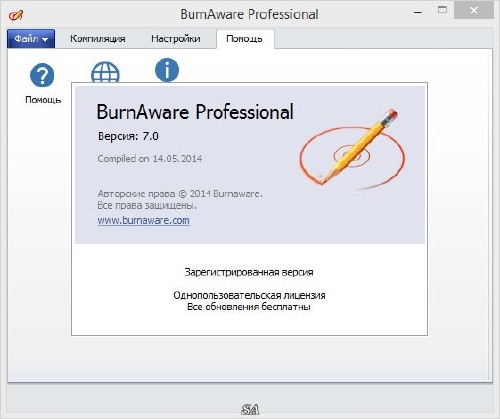Select the Помощь tab

coord(244,39)
